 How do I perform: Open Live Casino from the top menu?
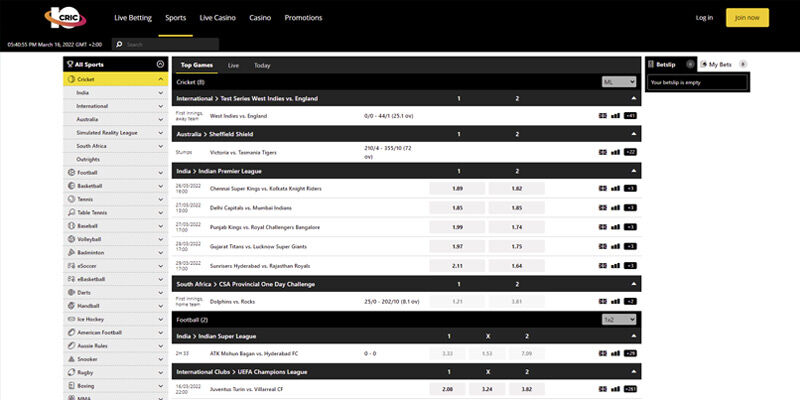click(217, 18)
